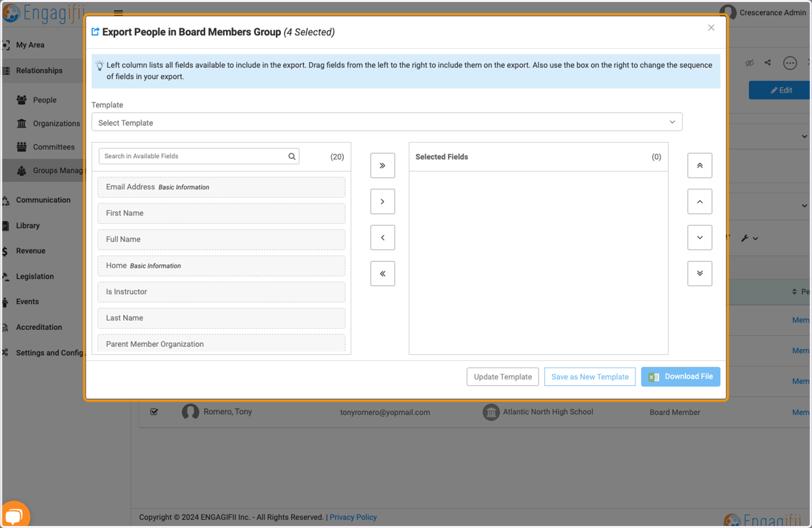
Task: Click the share icon near Edit
Action: tap(767, 63)
